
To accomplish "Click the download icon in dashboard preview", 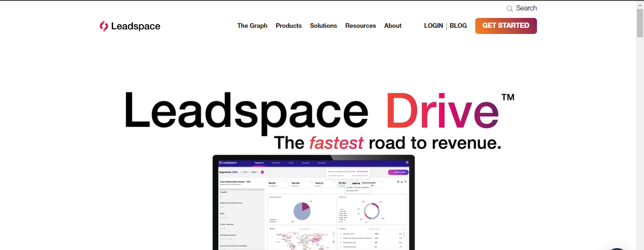I will (x=402, y=182).
